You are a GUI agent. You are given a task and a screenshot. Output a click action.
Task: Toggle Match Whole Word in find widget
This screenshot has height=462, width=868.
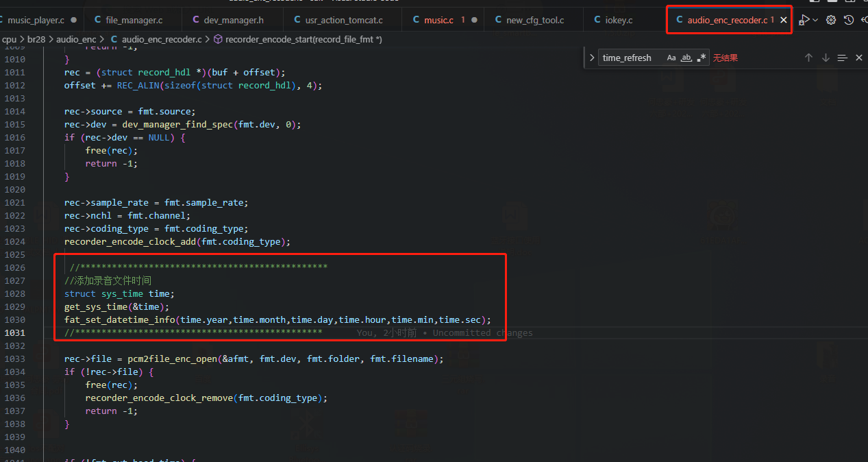(686, 58)
